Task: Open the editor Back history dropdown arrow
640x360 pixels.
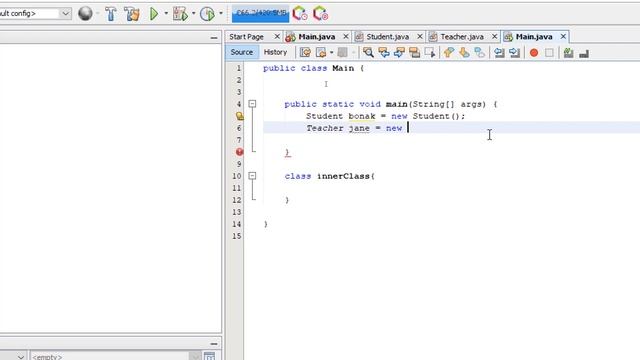Action: click(331, 53)
